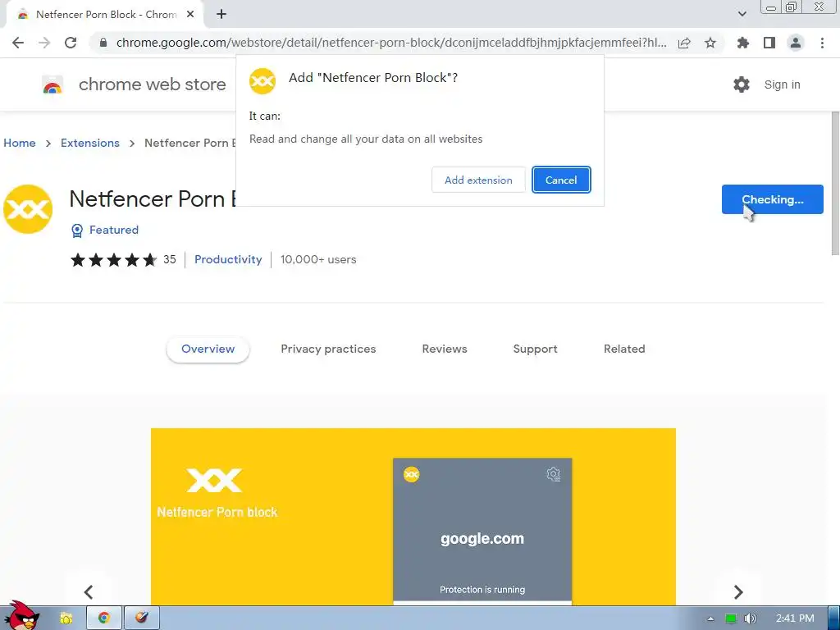Viewport: 840px width, 630px height.
Task: Click the Show desktop strip by the clock
Action: (833, 619)
